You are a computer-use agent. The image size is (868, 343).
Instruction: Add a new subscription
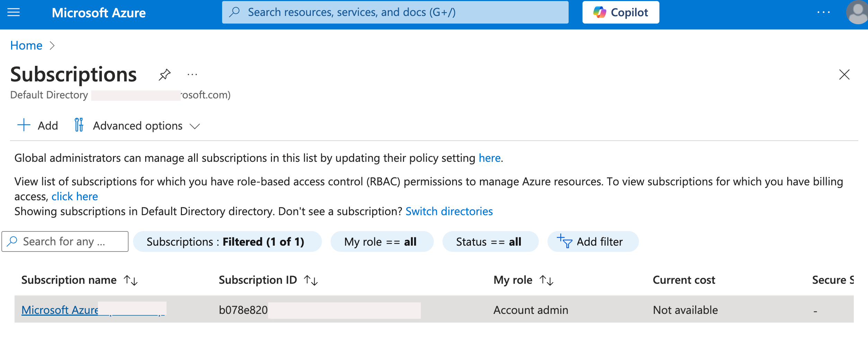click(38, 126)
